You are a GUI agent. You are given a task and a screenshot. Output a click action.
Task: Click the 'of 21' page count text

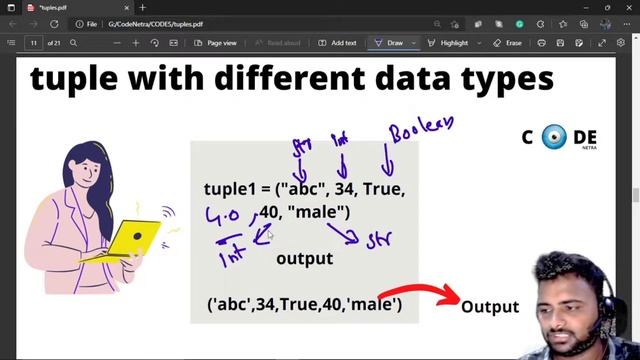pos(54,43)
